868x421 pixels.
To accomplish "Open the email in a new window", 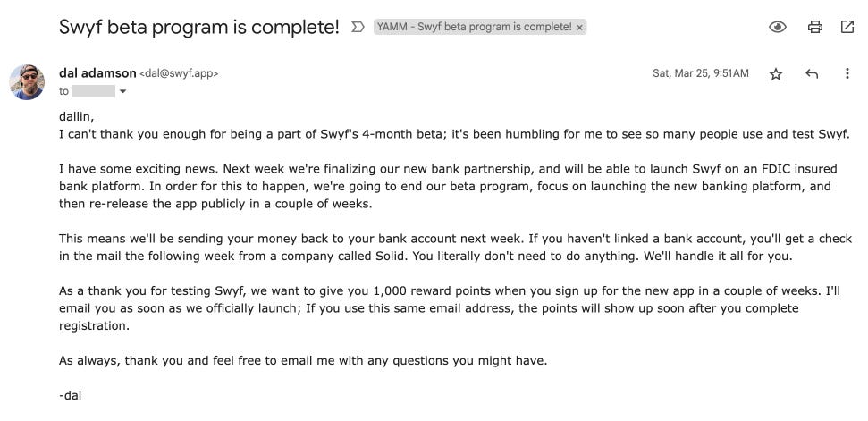I will 847,27.
